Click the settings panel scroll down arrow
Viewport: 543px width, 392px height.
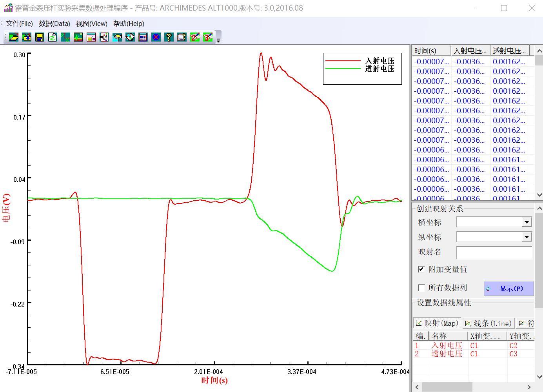(539, 377)
